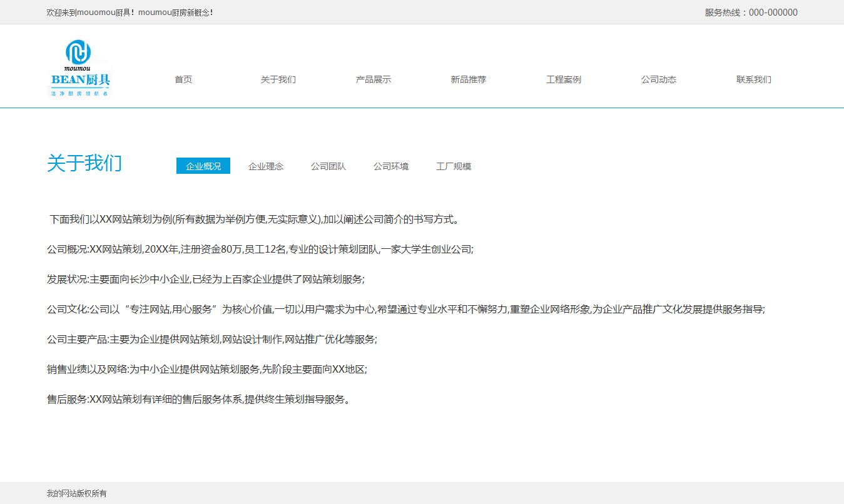The image size is (844, 504).
Task: Click the 公司概况 paragraph line
Action: (x=260, y=249)
